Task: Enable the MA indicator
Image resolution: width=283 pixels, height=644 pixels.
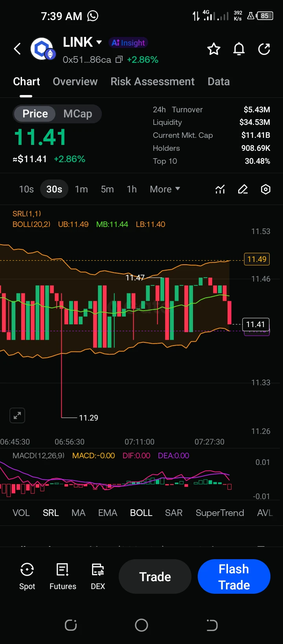Action: tap(79, 513)
